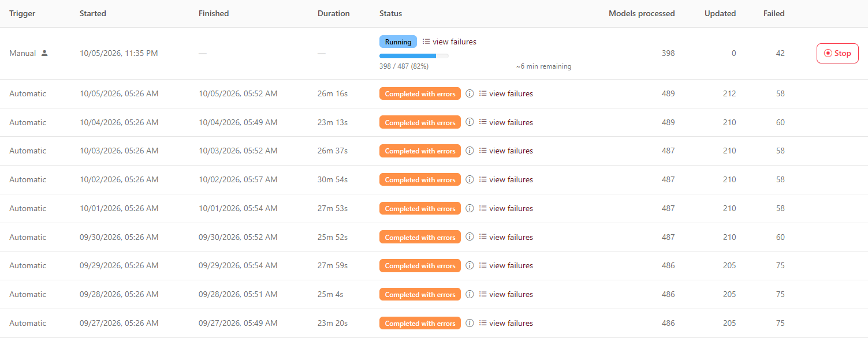Click Completed with errors badge for 10/02/2026 run
Image resolution: width=868 pixels, height=338 pixels.
pos(420,179)
